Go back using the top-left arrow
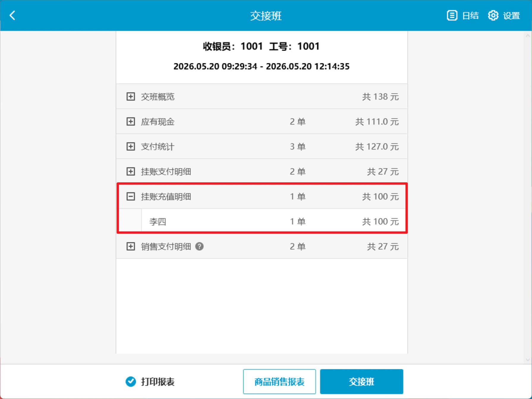Viewport: 532px width, 399px height. [x=12, y=15]
